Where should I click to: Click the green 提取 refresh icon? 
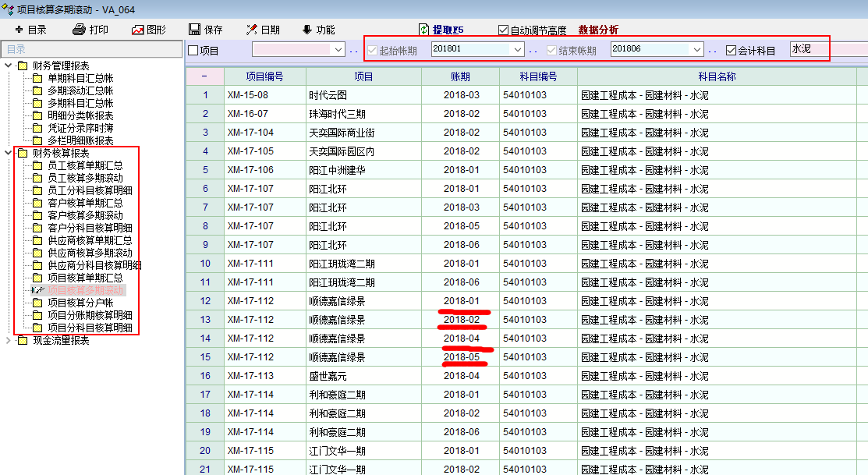423,30
